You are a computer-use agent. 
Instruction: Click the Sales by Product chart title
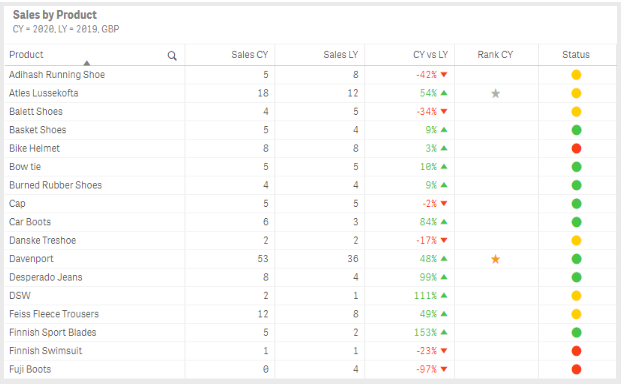coord(55,15)
